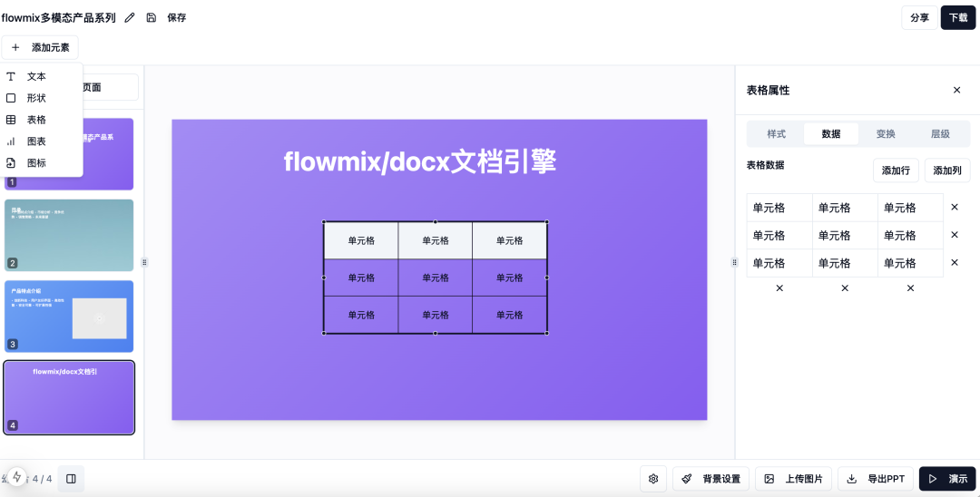The width and height of the screenshot is (980, 497).
Task: Click the 添加行 add row button
Action: tap(896, 171)
